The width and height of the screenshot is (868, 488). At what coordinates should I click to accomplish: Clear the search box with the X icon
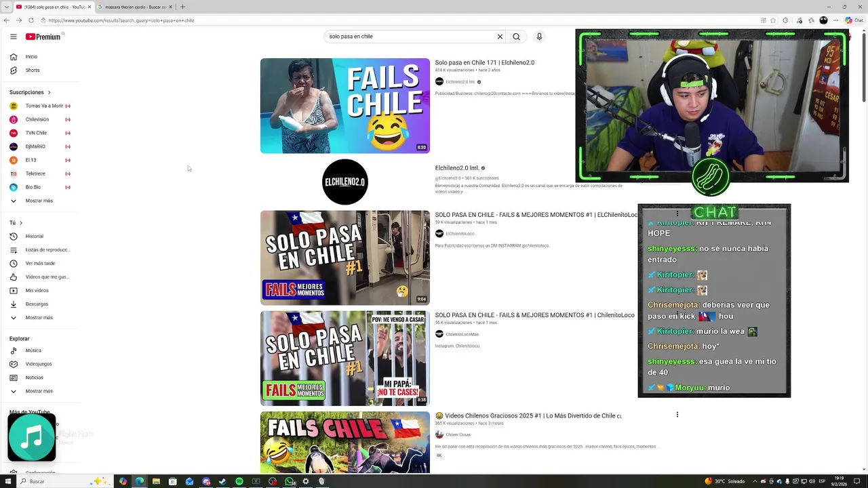(x=500, y=37)
